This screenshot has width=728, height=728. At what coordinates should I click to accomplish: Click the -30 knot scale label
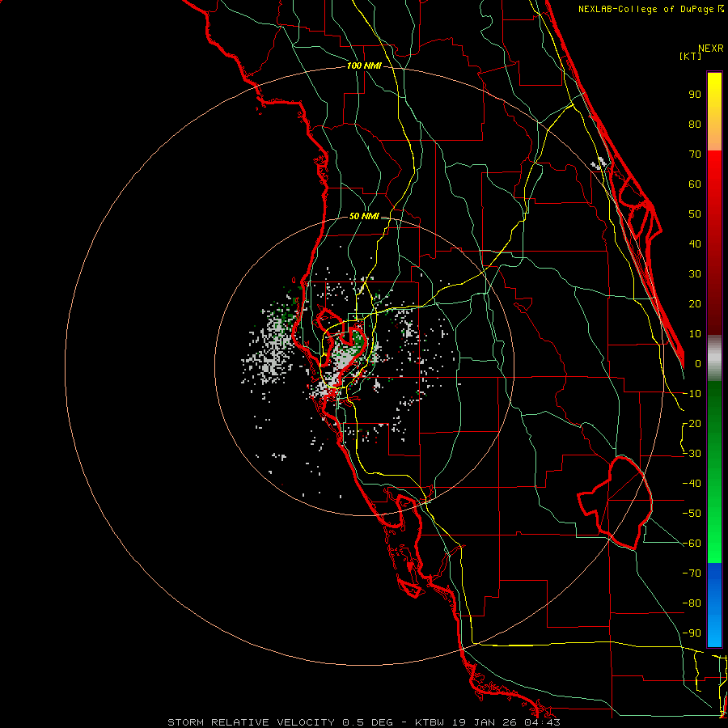tap(692, 454)
